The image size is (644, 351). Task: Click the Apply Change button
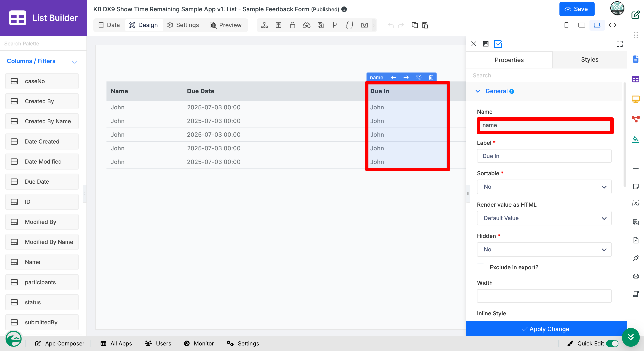click(x=546, y=329)
